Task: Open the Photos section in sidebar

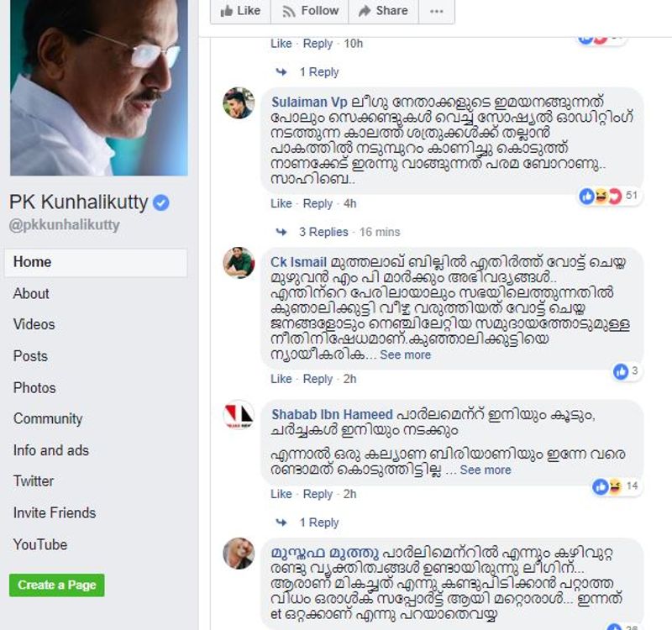Action: click(x=34, y=387)
